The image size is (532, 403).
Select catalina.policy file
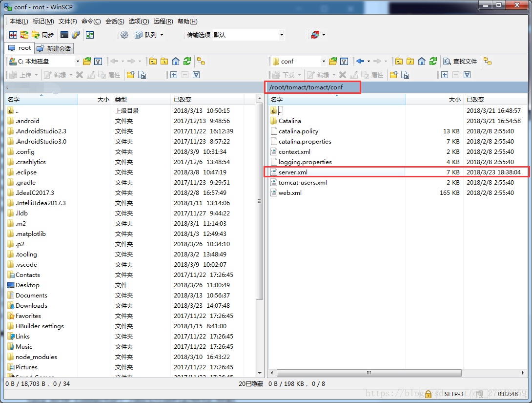pos(397,131)
